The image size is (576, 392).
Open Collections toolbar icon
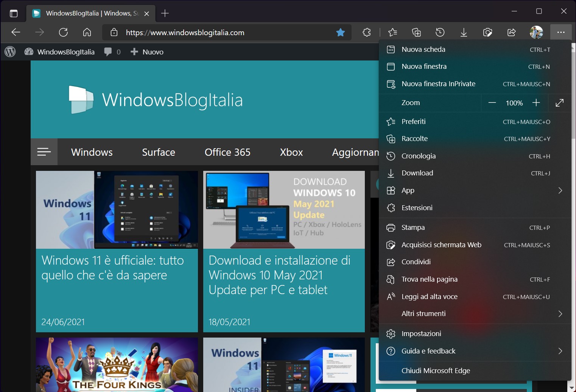click(416, 33)
